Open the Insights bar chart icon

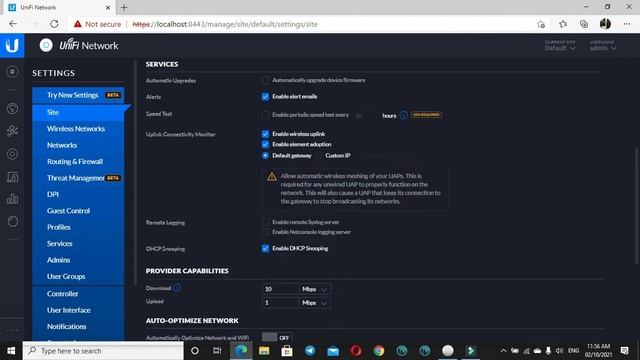pyautogui.click(x=12, y=199)
